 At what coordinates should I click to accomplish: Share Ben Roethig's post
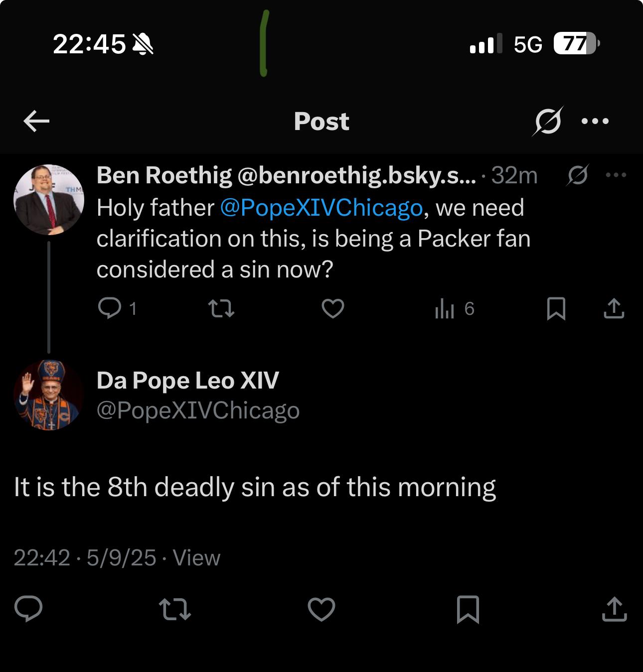coord(614,308)
